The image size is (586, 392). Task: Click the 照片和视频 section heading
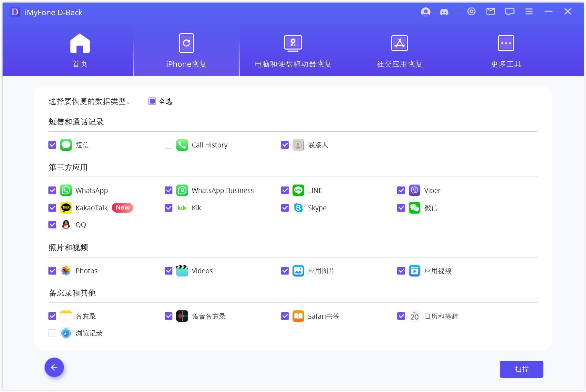pos(68,247)
